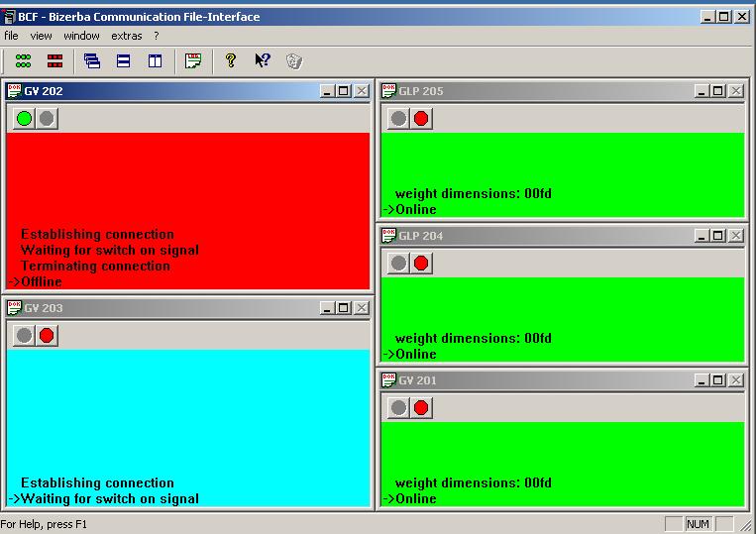Stop GLP 204 with the red octagon button

point(421,264)
